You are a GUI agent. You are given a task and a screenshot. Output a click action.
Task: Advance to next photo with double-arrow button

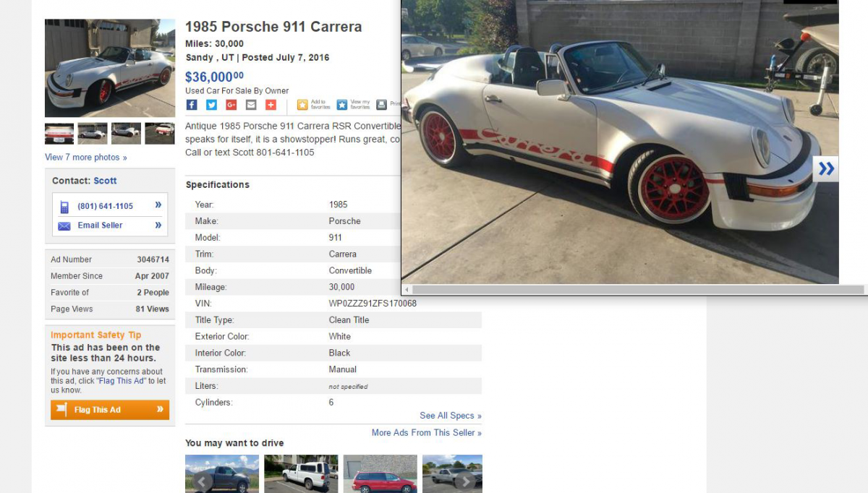click(826, 169)
